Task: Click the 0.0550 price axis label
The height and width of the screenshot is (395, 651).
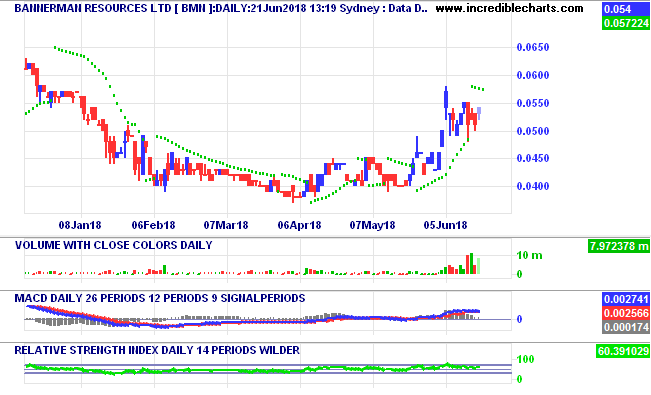Action: 533,103
